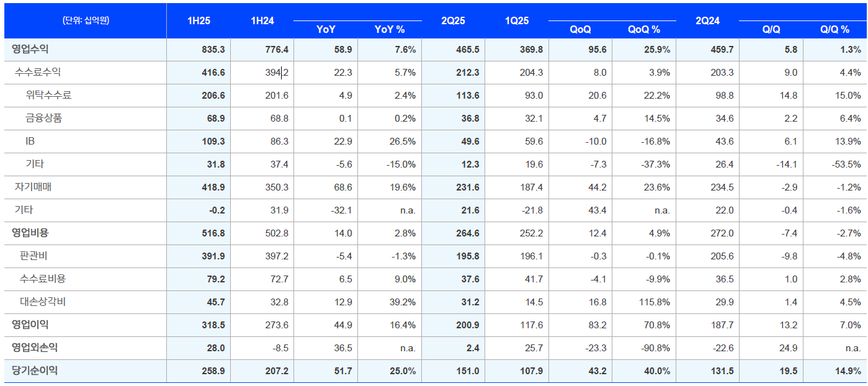Click the 위탁수수료 row label
Viewport: 868px width, 386px height.
point(48,96)
